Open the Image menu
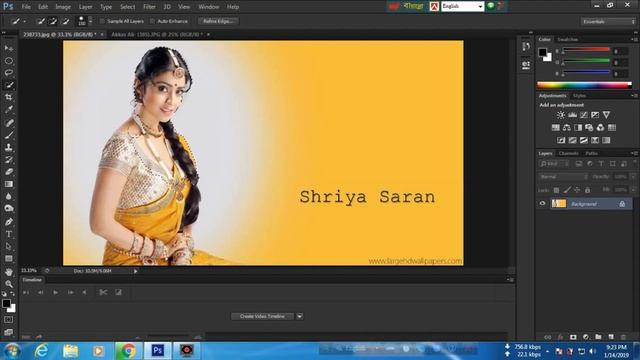 63,7
